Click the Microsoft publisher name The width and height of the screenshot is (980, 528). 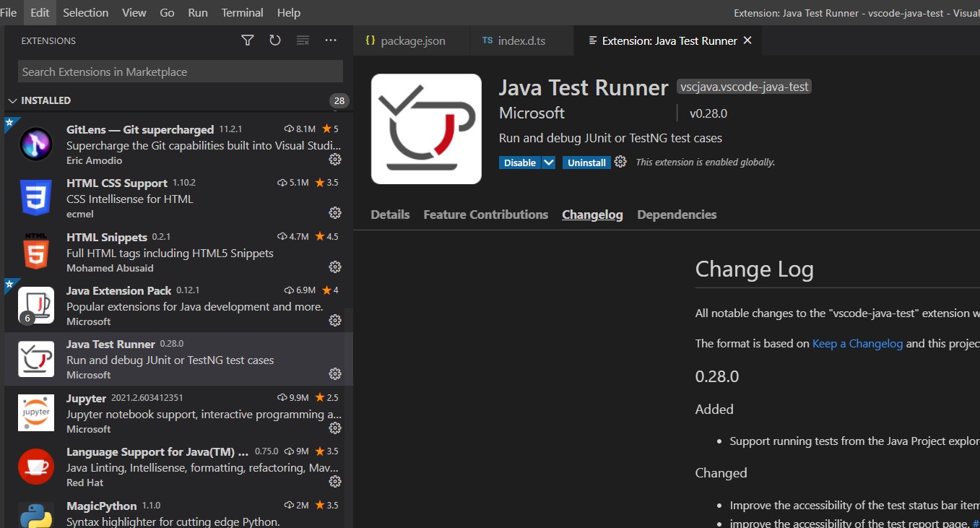(x=532, y=113)
